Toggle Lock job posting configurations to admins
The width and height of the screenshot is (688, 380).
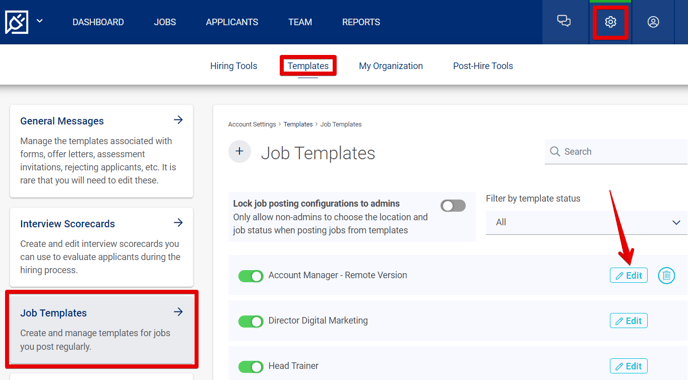[453, 206]
